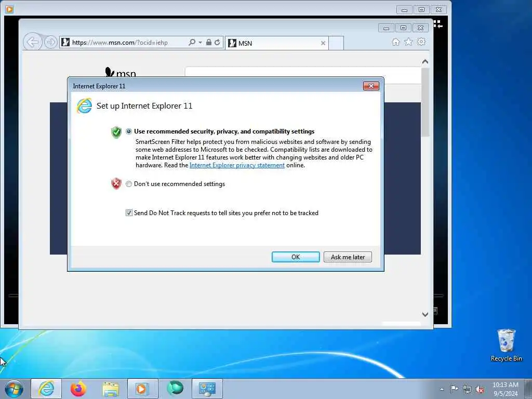Click scroll up arrow on MSN page
This screenshot has height=399, width=532.
425,62
